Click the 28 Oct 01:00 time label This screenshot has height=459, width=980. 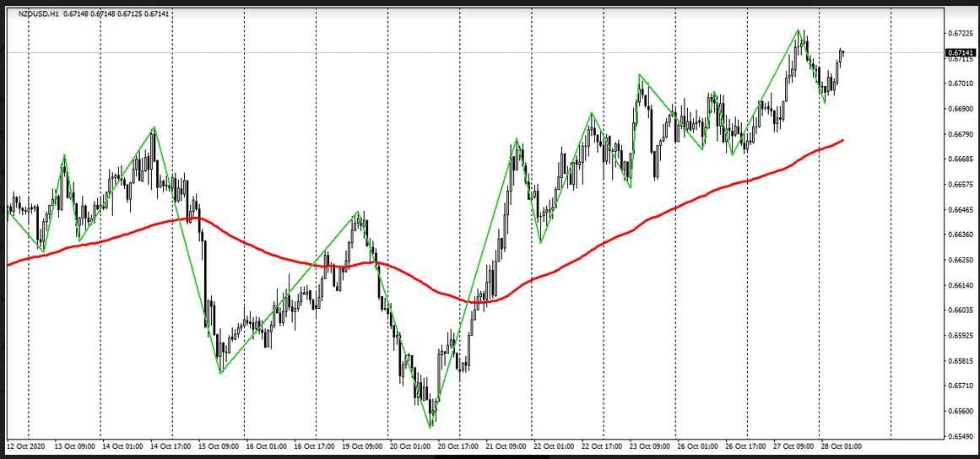pos(842,445)
